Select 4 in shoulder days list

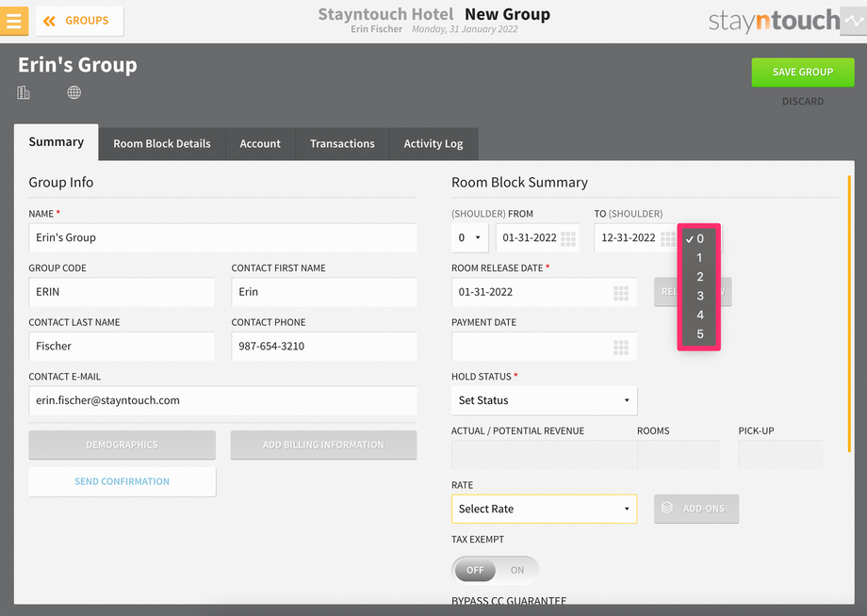699,315
